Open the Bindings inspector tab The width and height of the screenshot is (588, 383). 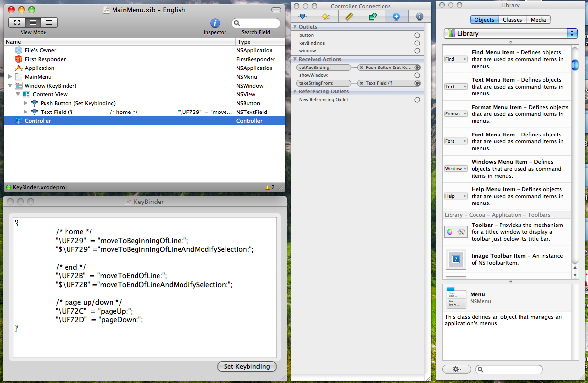pyautogui.click(x=373, y=16)
